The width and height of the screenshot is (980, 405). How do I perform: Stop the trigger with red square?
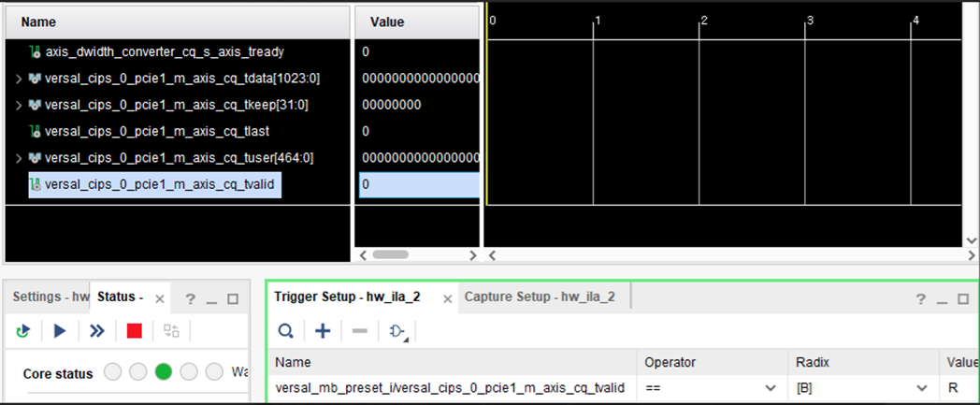(134, 330)
